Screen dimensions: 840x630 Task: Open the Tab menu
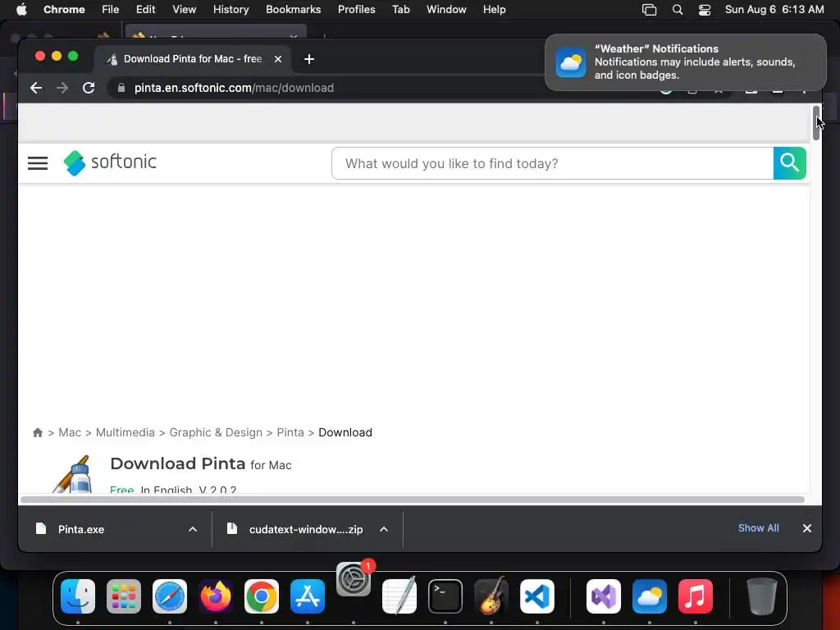click(x=400, y=10)
